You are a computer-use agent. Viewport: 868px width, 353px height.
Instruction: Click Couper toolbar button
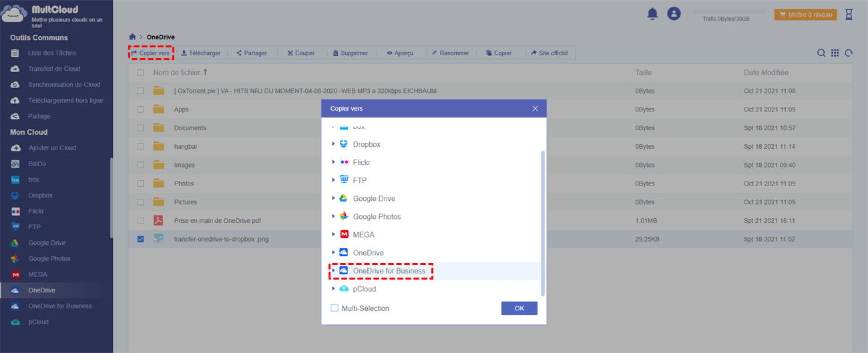pos(300,53)
